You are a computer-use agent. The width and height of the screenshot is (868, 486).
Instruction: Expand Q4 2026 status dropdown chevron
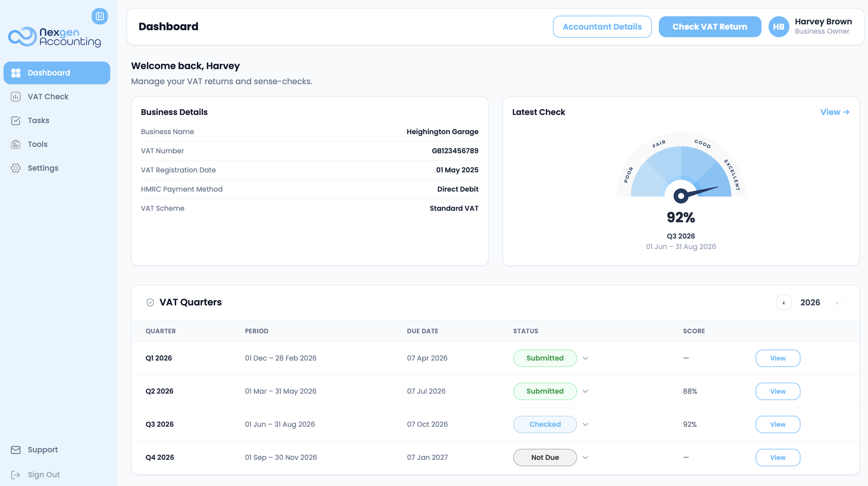tap(585, 457)
